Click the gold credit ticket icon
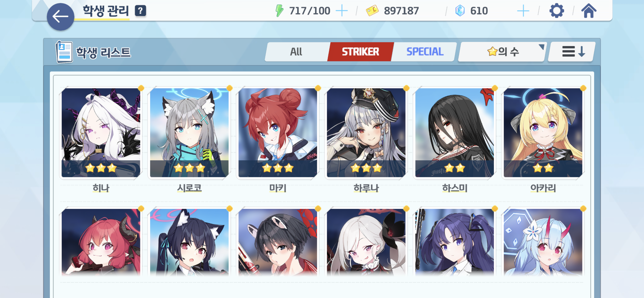Viewport: 644px width, 298px height. (x=372, y=11)
